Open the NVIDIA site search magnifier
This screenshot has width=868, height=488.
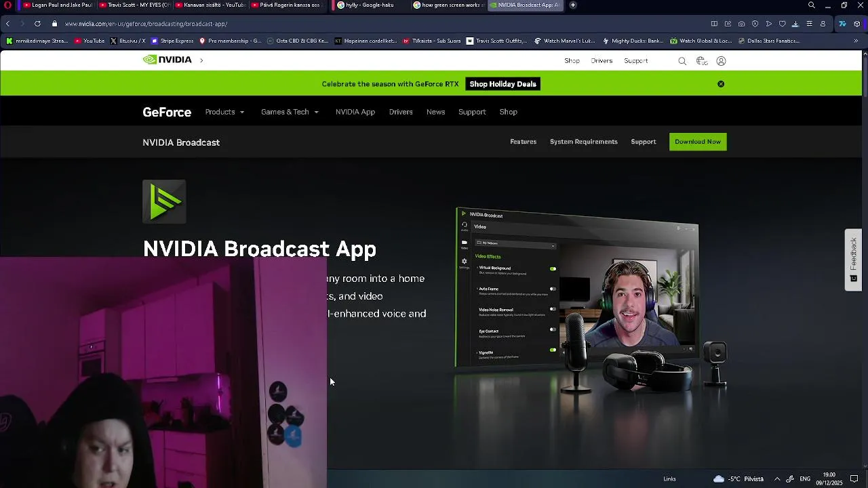tap(682, 61)
